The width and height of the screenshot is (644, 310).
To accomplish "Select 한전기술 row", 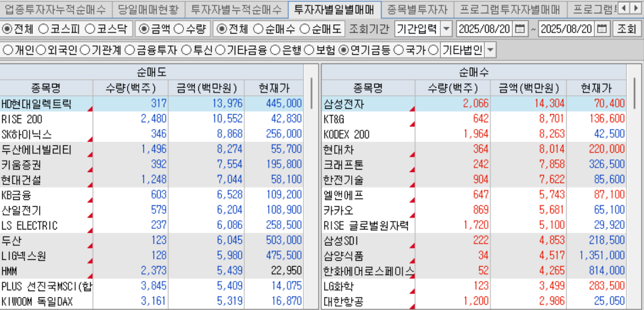I will [x=474, y=180].
